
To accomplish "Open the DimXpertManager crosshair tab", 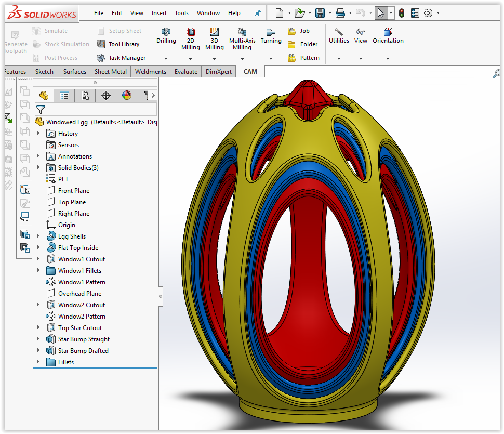I will click(x=106, y=96).
